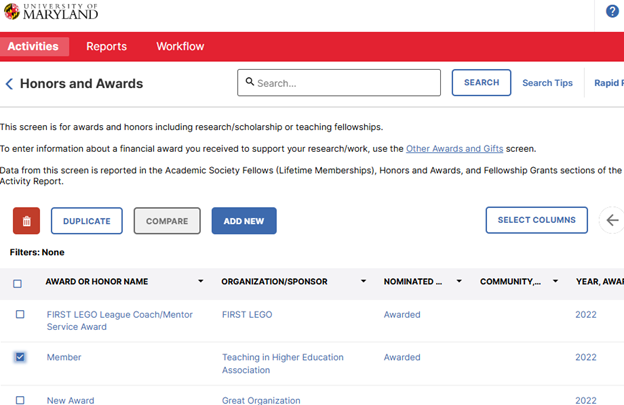Switch to the Reports tab
Viewport: 624px width, 405px height.
(106, 46)
